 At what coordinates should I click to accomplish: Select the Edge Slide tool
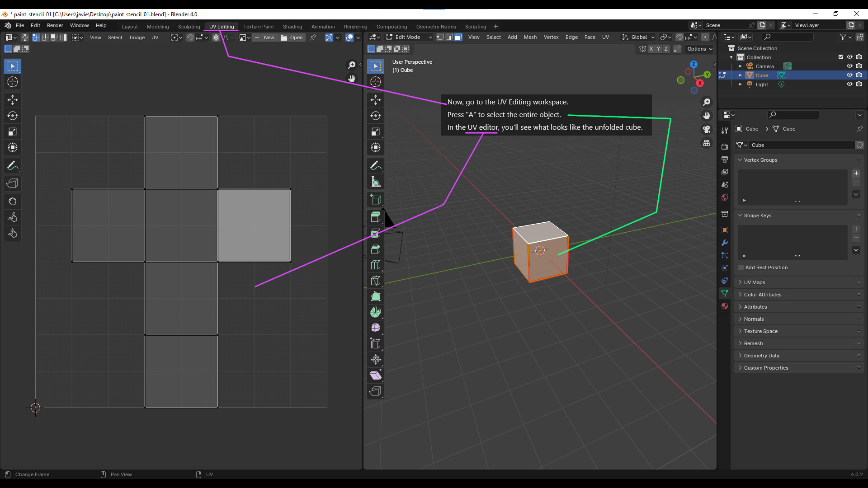tap(376, 343)
